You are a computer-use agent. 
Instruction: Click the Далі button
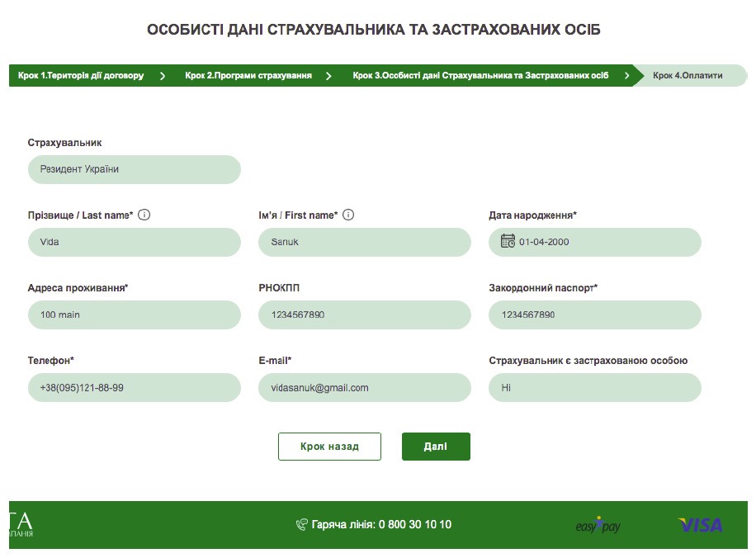point(436,447)
